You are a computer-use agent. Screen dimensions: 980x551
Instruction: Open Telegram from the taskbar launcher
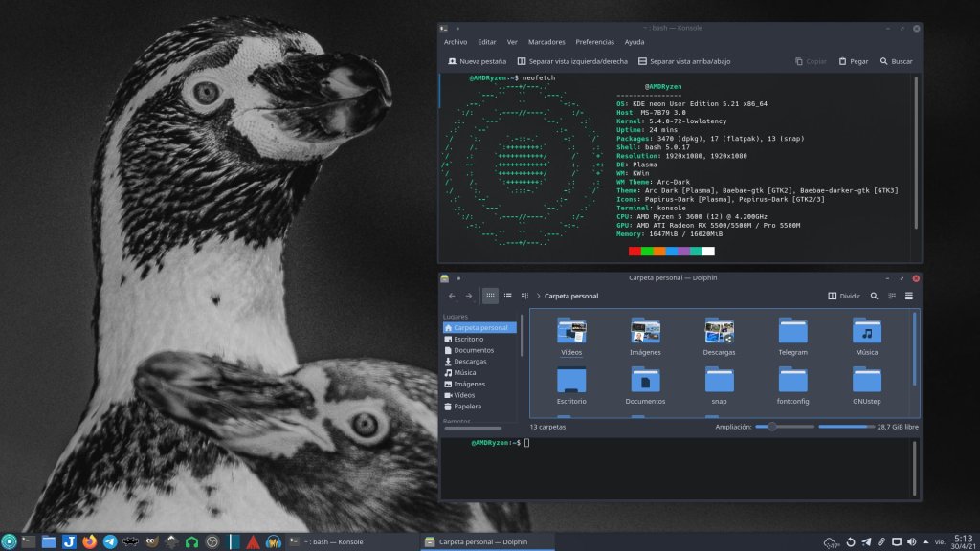tap(110, 541)
